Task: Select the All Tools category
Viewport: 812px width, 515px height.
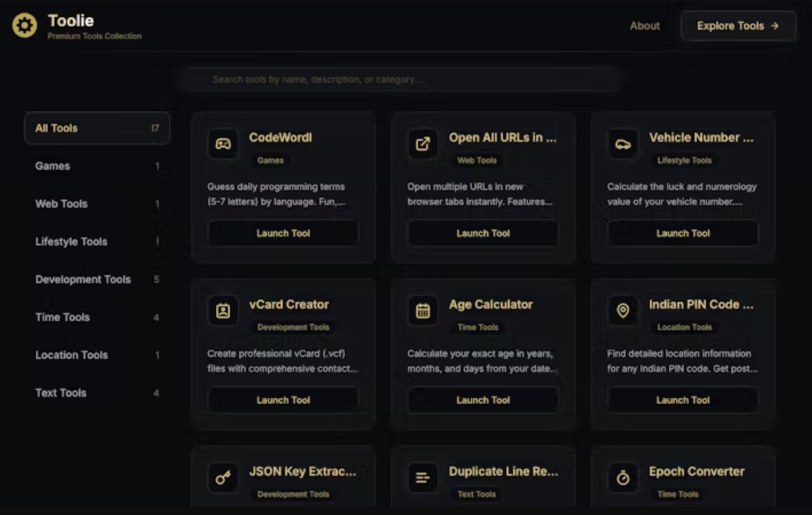Action: (x=97, y=128)
